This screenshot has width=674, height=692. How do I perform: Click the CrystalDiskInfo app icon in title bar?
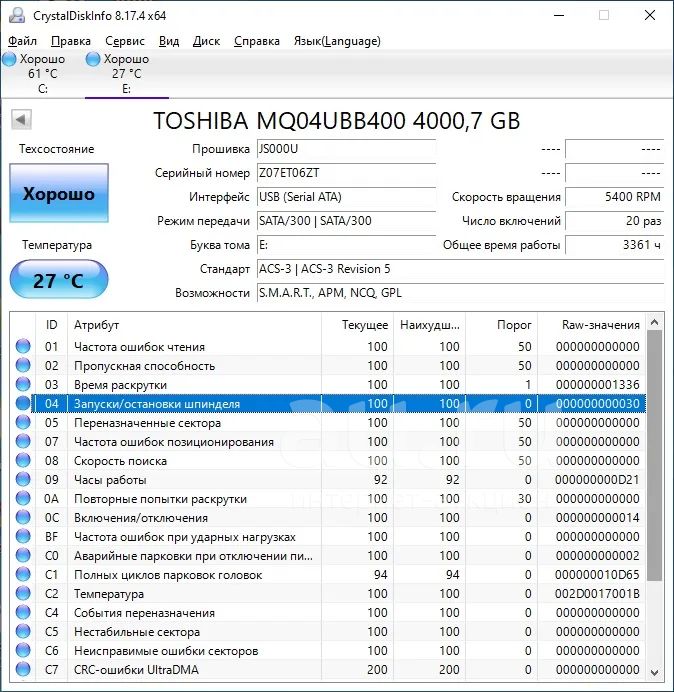point(17,15)
